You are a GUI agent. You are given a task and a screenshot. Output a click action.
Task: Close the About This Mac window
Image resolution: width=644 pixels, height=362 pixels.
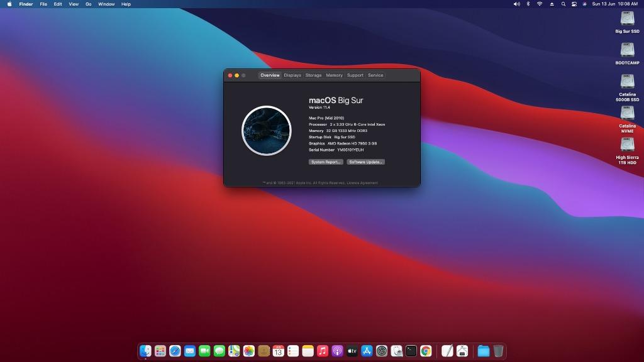coord(230,75)
